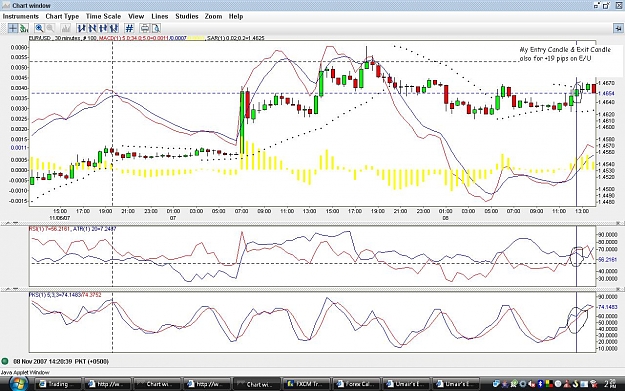Screen dimensions: 625x391
Task: Click the icon at the toolbar's right end
Action: point(618,28)
